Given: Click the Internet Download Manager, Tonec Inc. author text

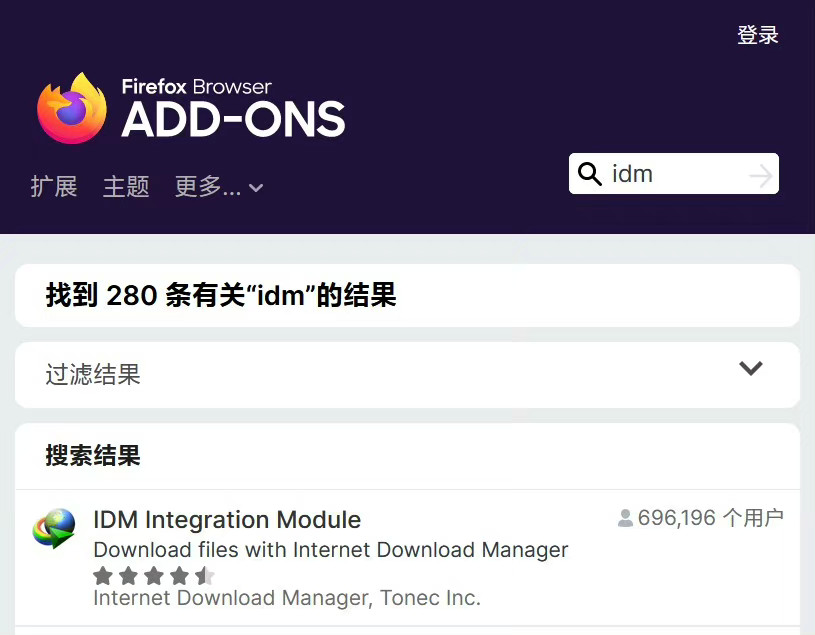Looking at the screenshot, I should click(x=287, y=598).
